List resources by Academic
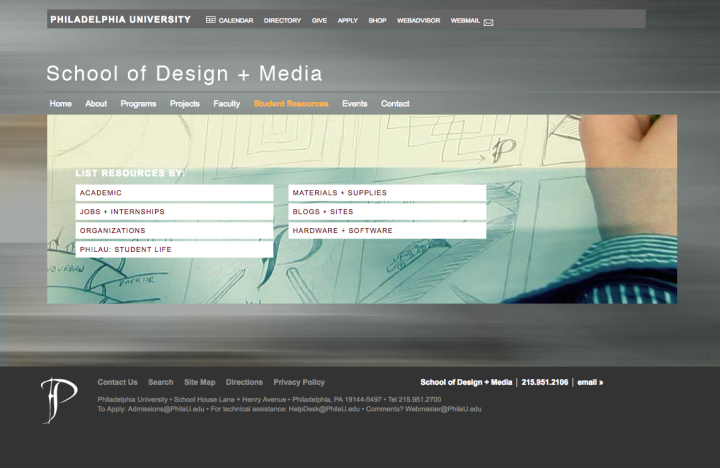The height and width of the screenshot is (468, 720). click(x=174, y=193)
